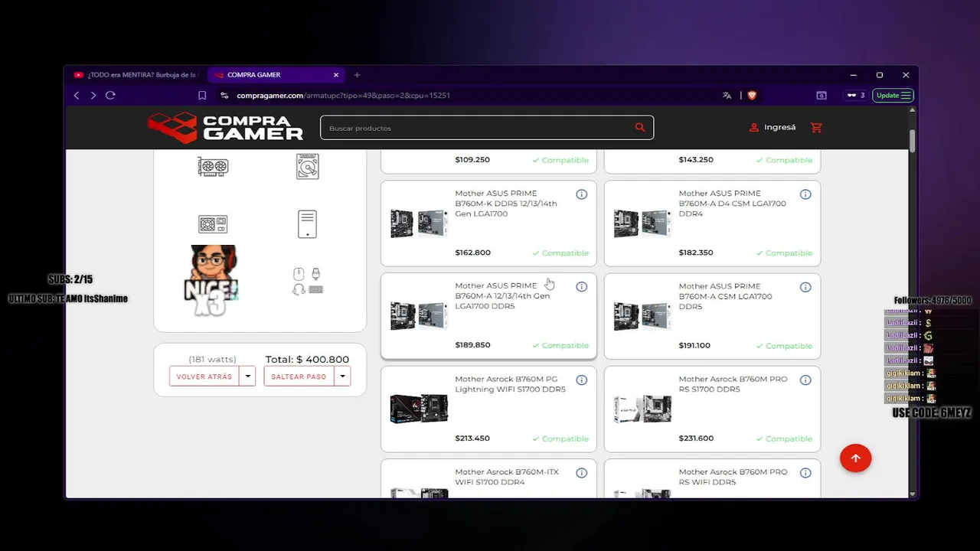Click Mother ASUS PRIME B760M-A CSM title
The width and height of the screenshot is (980, 551).
(725, 296)
